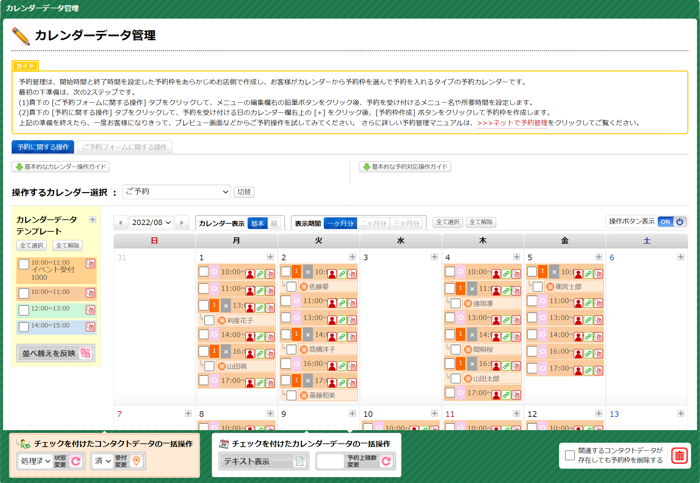Go to previous month arrow

click(x=121, y=222)
